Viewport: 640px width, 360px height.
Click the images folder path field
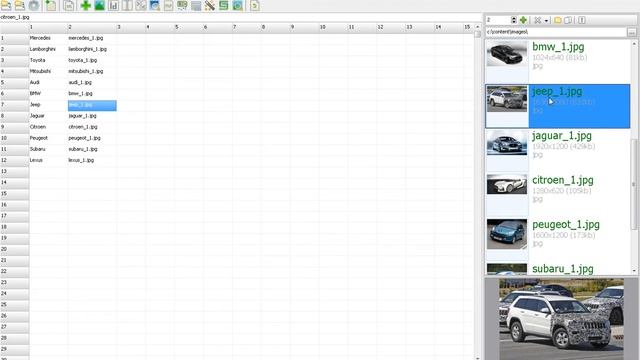(556, 32)
